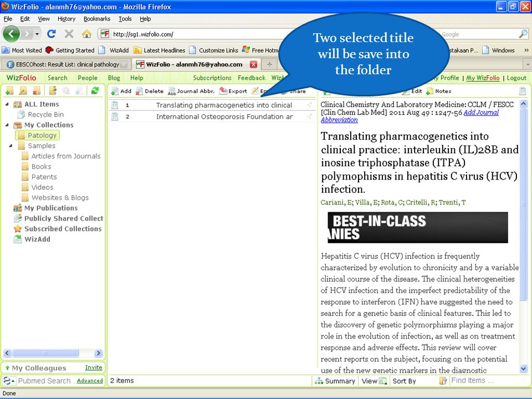Click the rename folder icon in sidebar toolbar
The image size is (532, 399).
coord(23,90)
